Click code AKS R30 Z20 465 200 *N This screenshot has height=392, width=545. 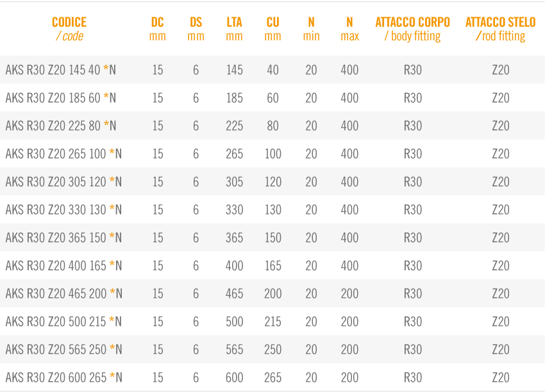tap(63, 293)
